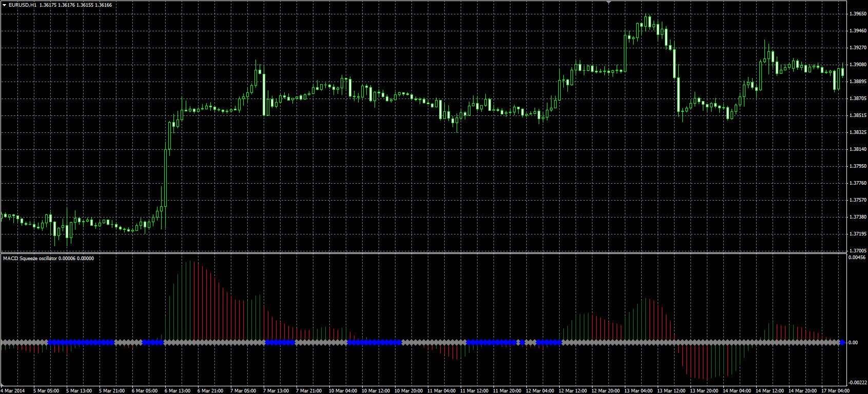868x394 pixels.
Task: Open the chart menu triangle beside EURUSD,H1
Action: tap(5, 5)
